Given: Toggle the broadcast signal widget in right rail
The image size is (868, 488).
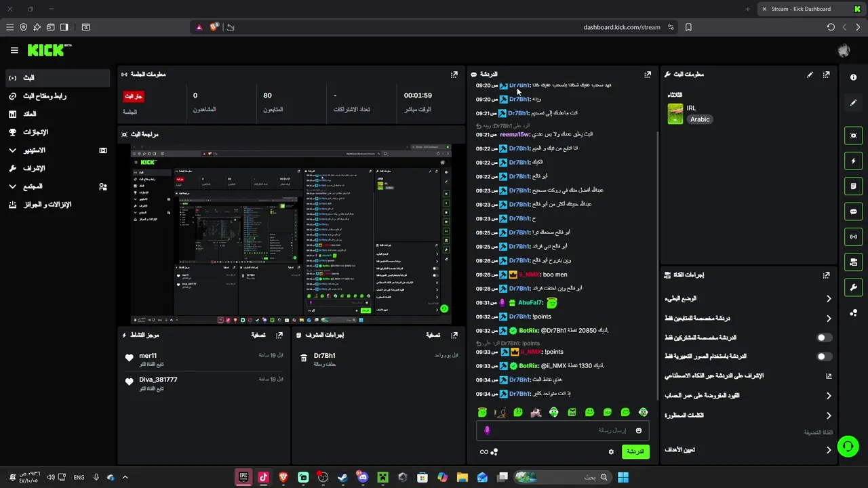Looking at the screenshot, I should point(853,237).
